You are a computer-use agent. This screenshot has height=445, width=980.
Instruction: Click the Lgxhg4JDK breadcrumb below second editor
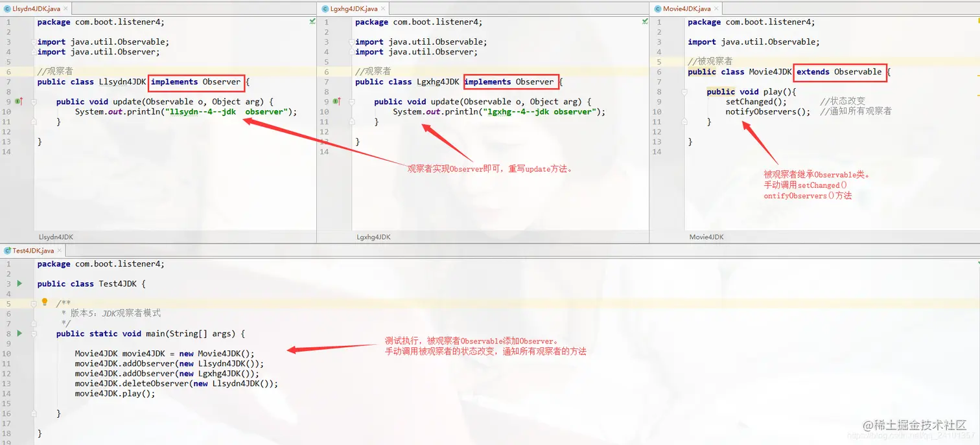[373, 237]
